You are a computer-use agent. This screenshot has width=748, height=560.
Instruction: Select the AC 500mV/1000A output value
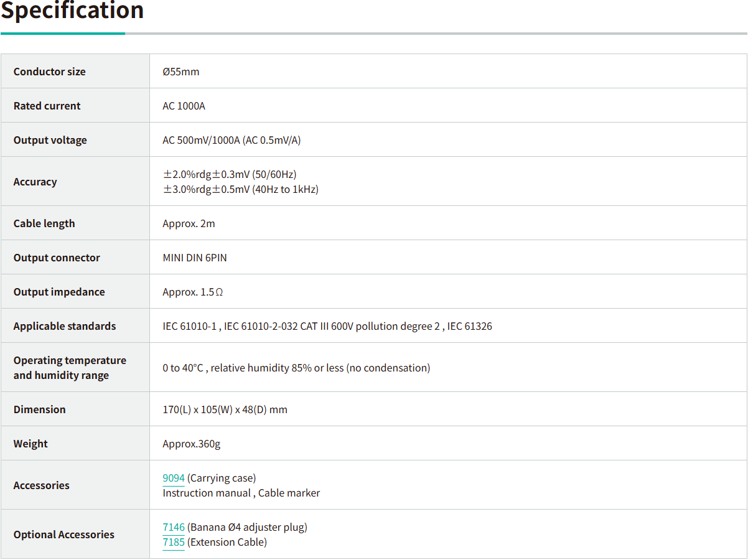pyautogui.click(x=231, y=140)
